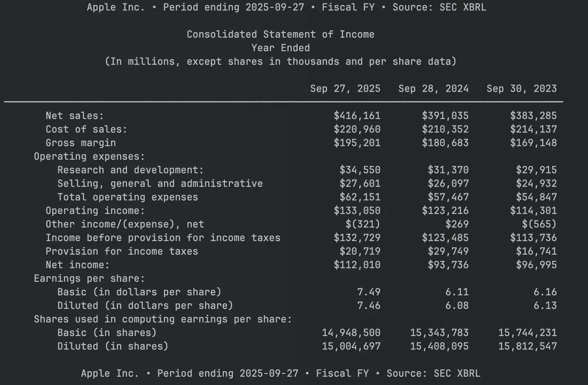Click the $29,749 tax provision for 2024

point(448,251)
